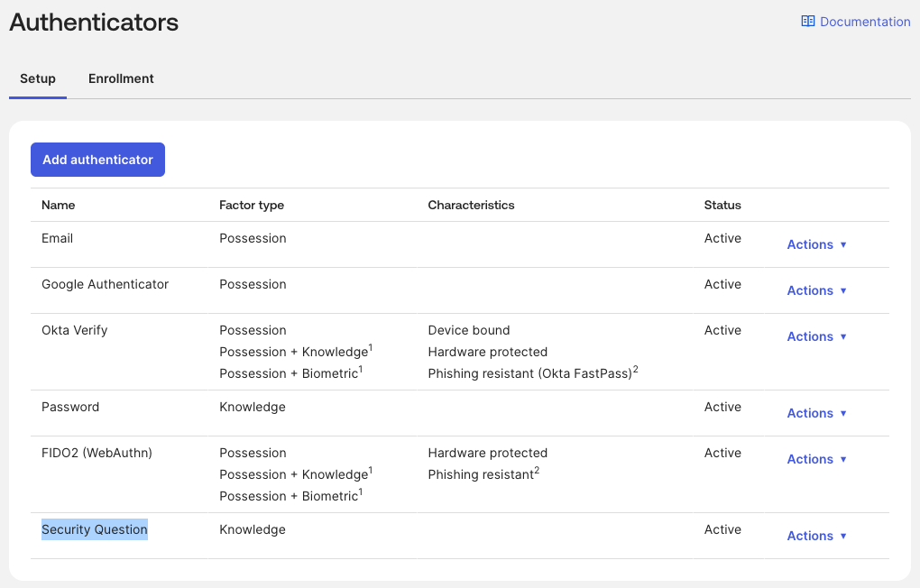920x588 pixels.
Task: Click the Documentation book icon
Action: (x=808, y=22)
